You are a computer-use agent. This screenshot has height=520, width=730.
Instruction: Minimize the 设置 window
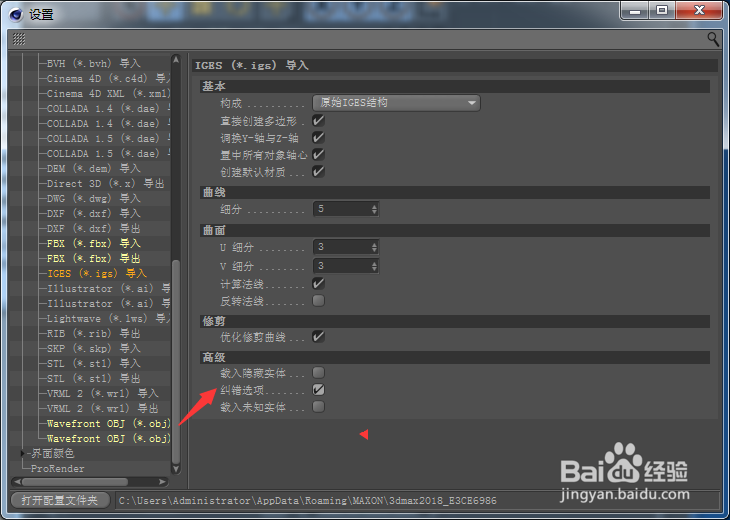pyautogui.click(x=635, y=10)
